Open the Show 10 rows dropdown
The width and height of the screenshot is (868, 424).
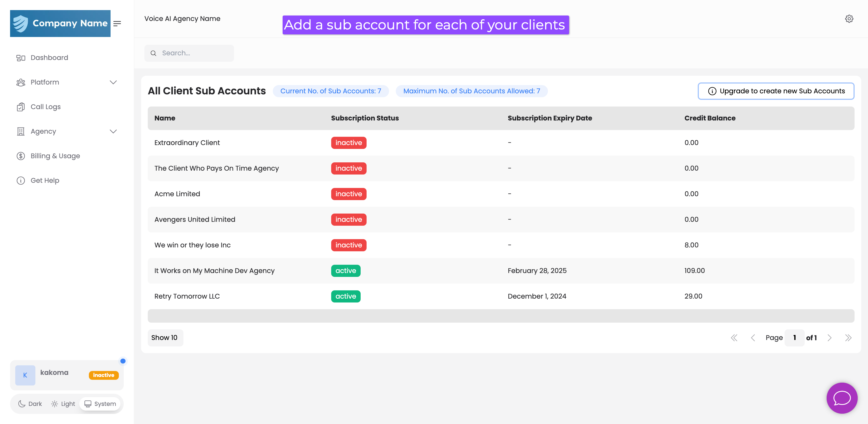(x=165, y=338)
